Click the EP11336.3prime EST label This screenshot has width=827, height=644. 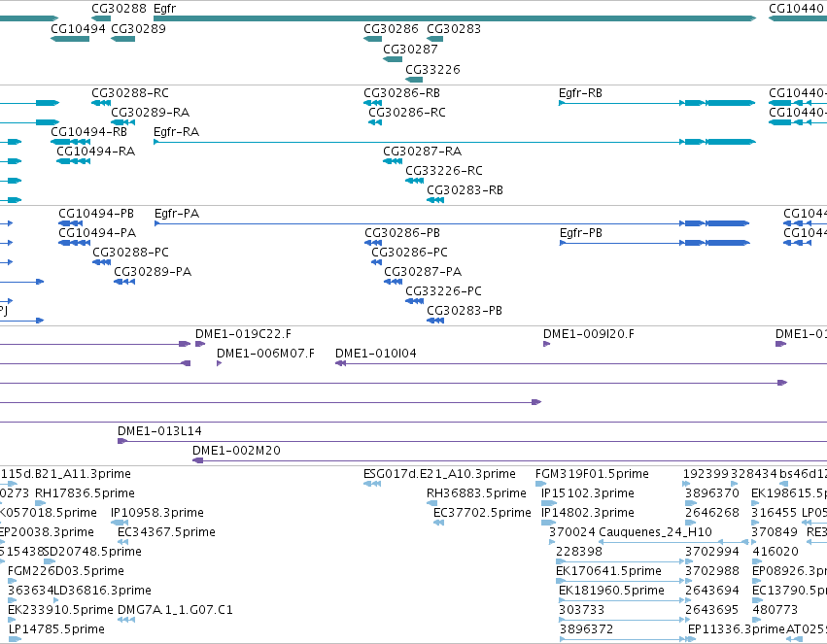tap(737, 629)
